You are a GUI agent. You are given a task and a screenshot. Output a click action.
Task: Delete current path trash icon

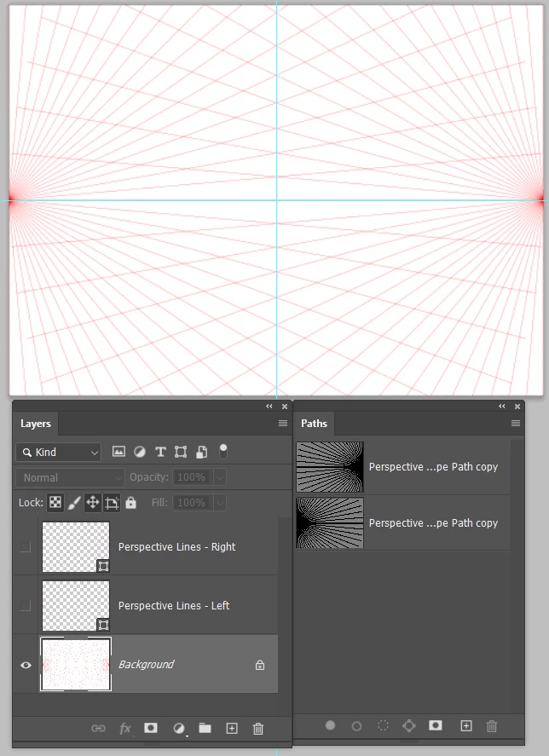click(x=492, y=725)
